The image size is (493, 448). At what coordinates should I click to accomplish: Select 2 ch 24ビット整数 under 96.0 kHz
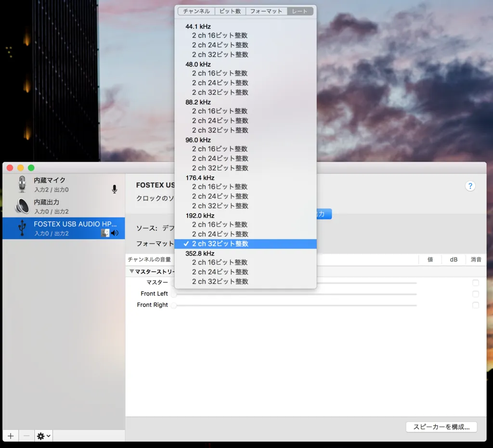pos(220,158)
